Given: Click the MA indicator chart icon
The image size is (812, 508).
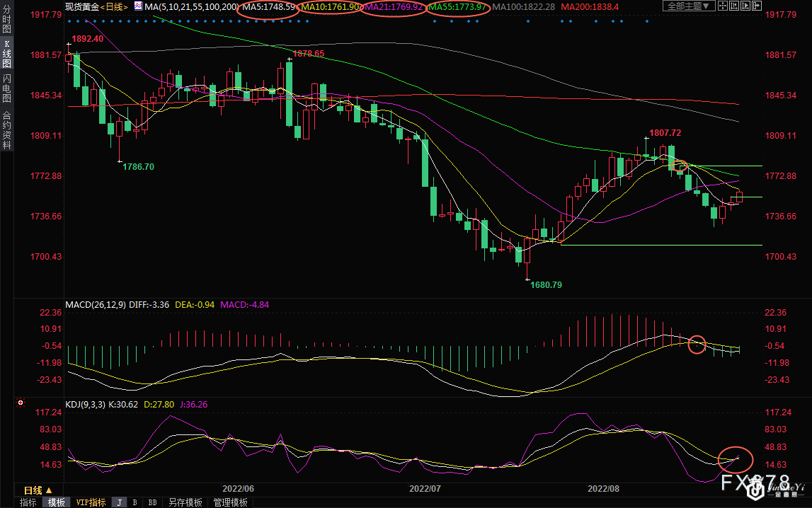Looking at the screenshot, I should click(138, 6).
